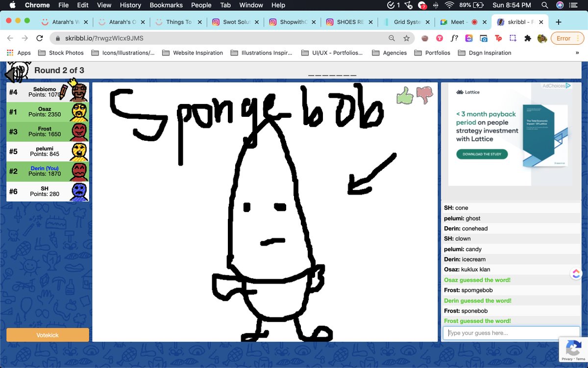This screenshot has height=368, width=588.
Task: Click the red Tp extension icon
Action: click(498, 38)
